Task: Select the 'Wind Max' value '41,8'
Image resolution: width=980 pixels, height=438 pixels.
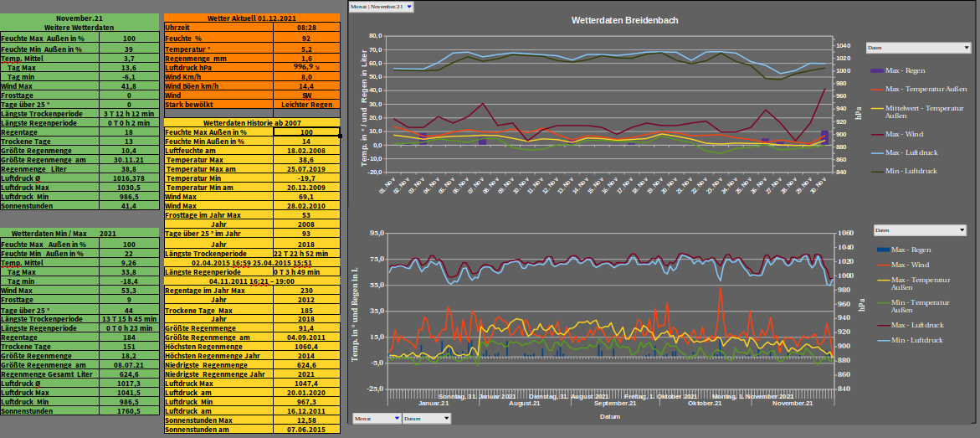Action: tap(130, 85)
